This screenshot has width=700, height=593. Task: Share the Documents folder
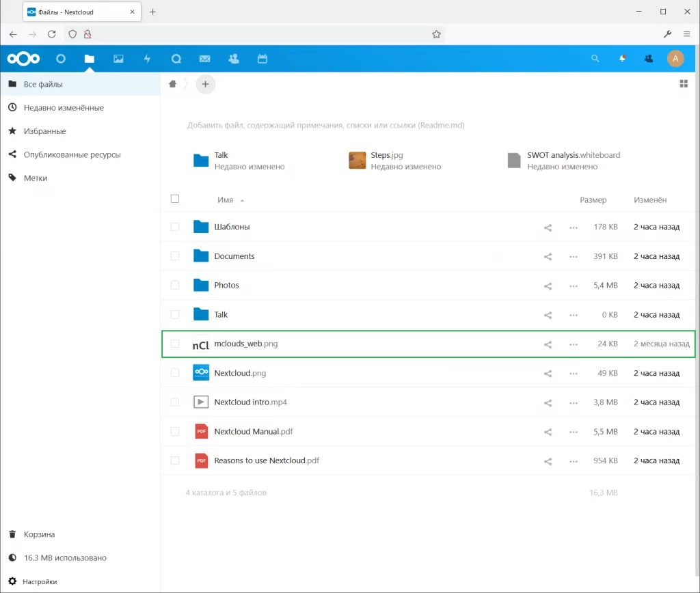coord(548,257)
